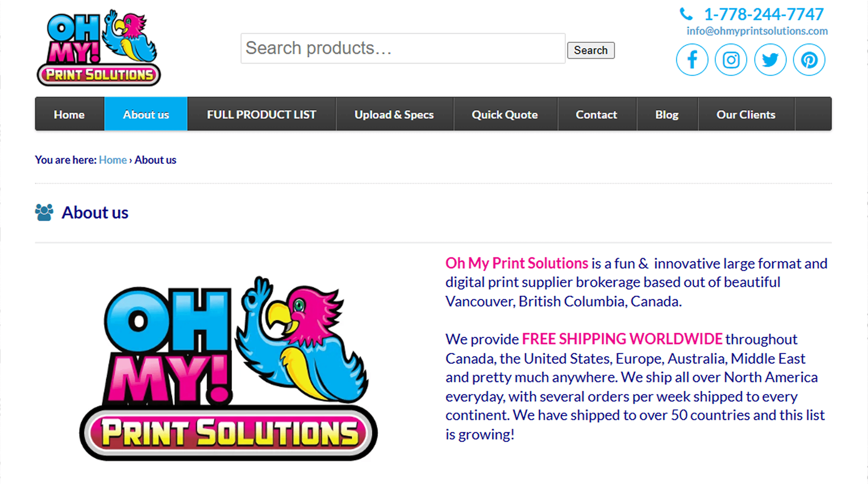Open the Blog menu item
Image resolution: width=868 pixels, height=484 pixels.
(x=667, y=114)
